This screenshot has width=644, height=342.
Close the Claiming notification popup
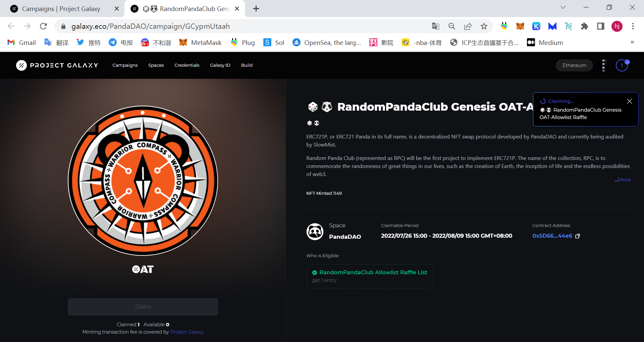[630, 101]
